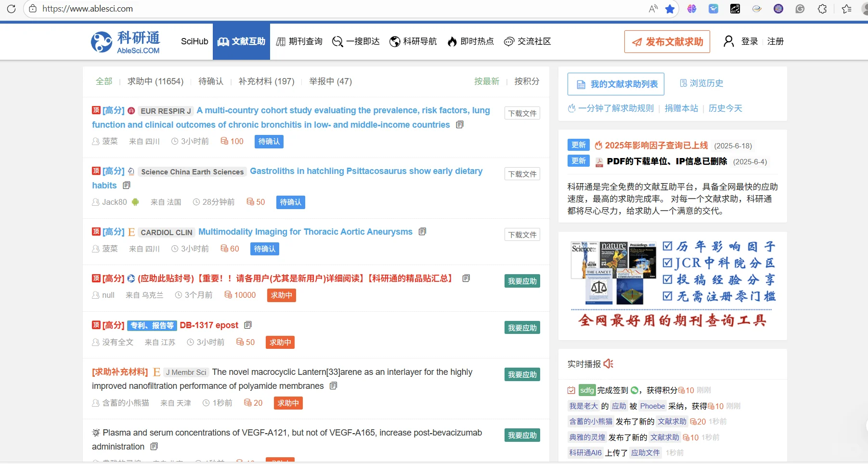
Task: Open the browser favorites list icon
Action: click(846, 9)
